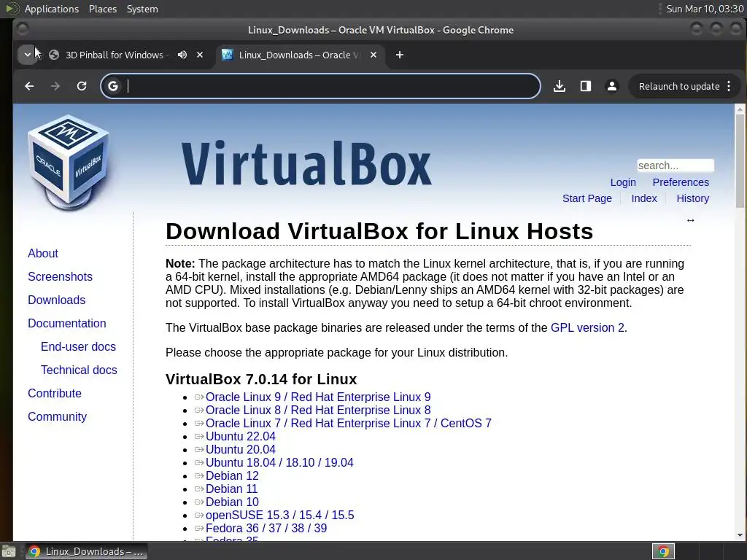Toggle page width double-arrow icon

click(690, 220)
